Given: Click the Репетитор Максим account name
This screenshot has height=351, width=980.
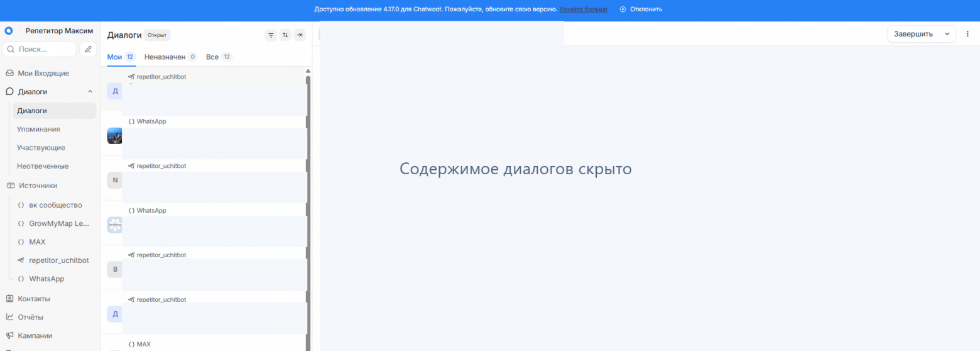Looking at the screenshot, I should tap(59, 30).
